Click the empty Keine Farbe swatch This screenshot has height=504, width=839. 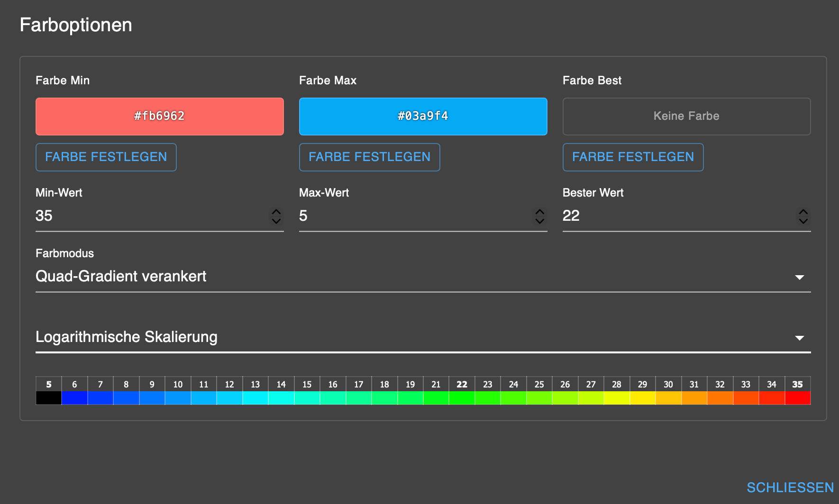(687, 117)
